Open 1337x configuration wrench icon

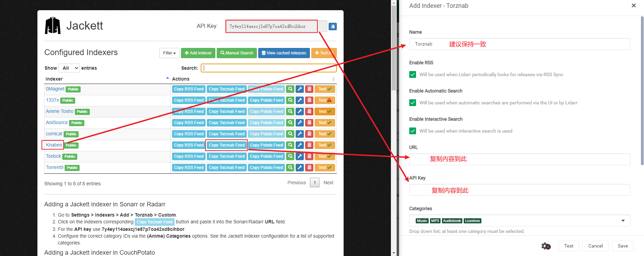(300, 100)
